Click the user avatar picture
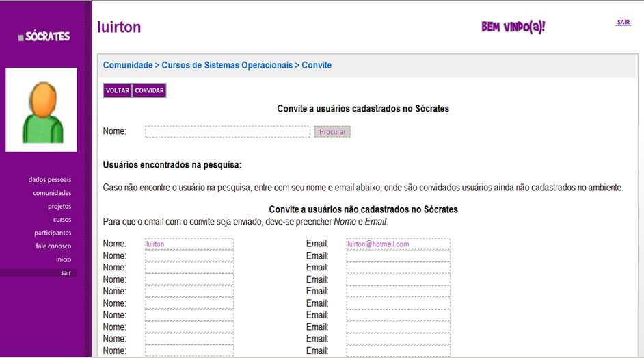 tap(41, 110)
